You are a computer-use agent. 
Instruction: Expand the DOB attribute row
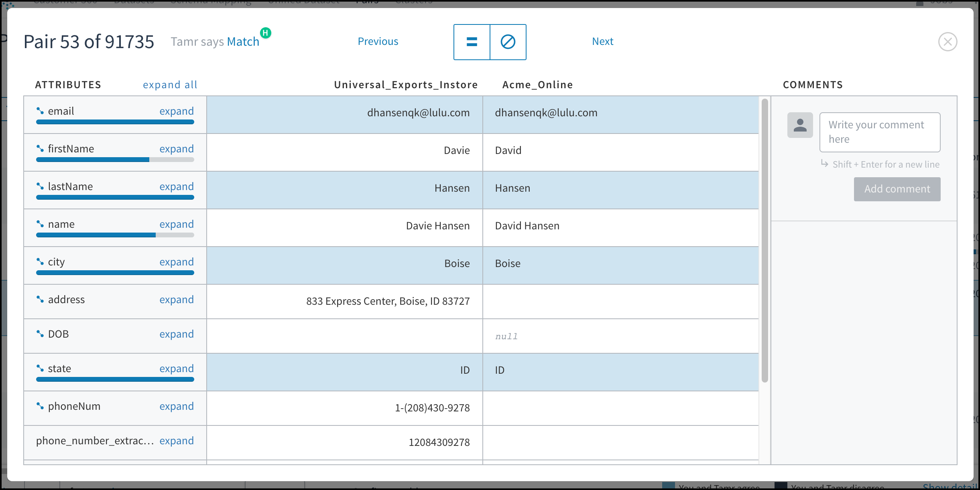(177, 334)
